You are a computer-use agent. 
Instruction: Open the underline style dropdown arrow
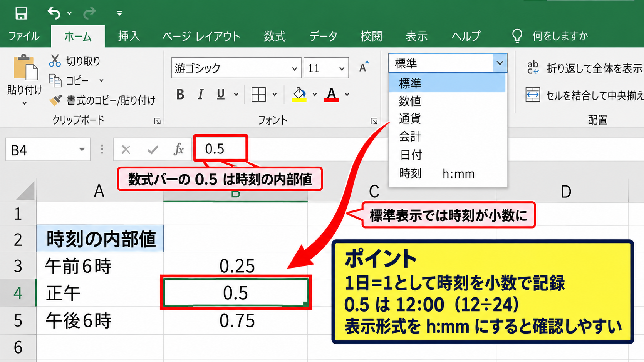[236, 95]
